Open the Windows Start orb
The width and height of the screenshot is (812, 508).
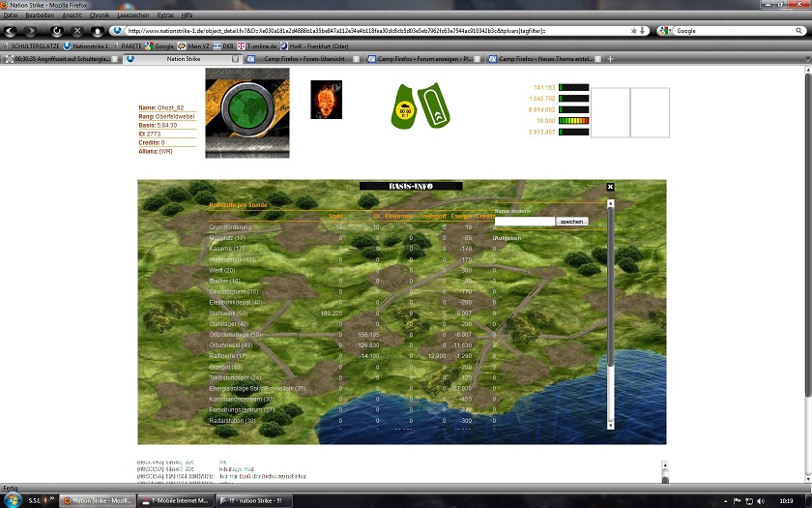tap(12, 500)
